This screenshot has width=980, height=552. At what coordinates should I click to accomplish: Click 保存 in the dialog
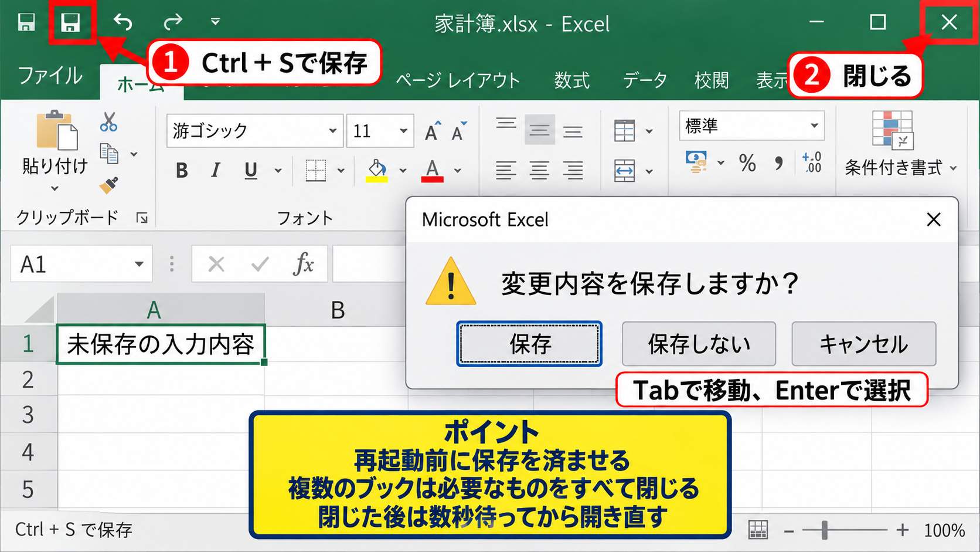(529, 344)
